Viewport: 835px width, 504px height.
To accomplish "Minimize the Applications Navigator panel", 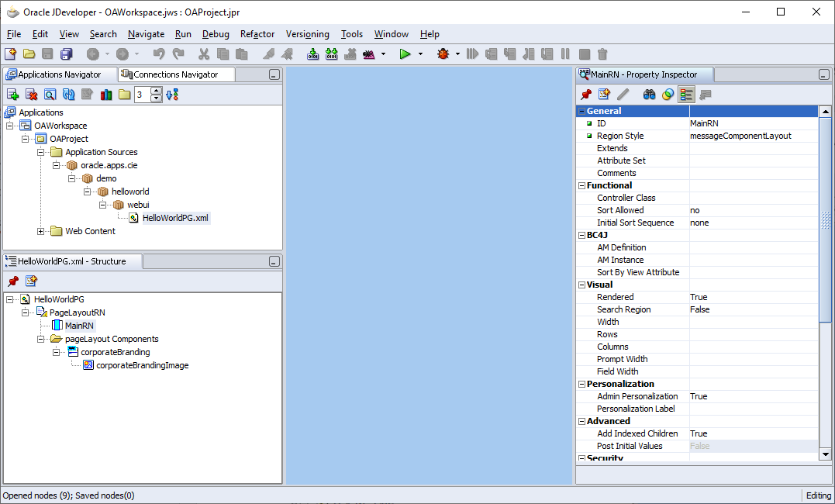I will click(x=274, y=75).
